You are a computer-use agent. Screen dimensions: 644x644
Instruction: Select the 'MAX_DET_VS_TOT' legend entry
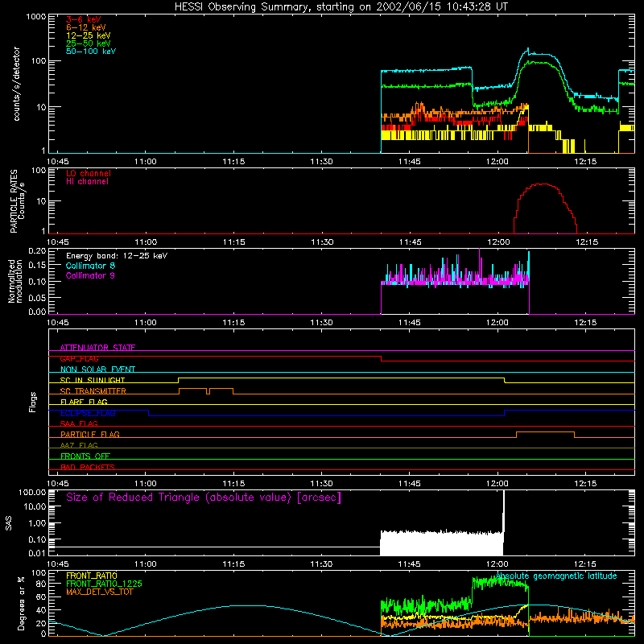[x=99, y=592]
